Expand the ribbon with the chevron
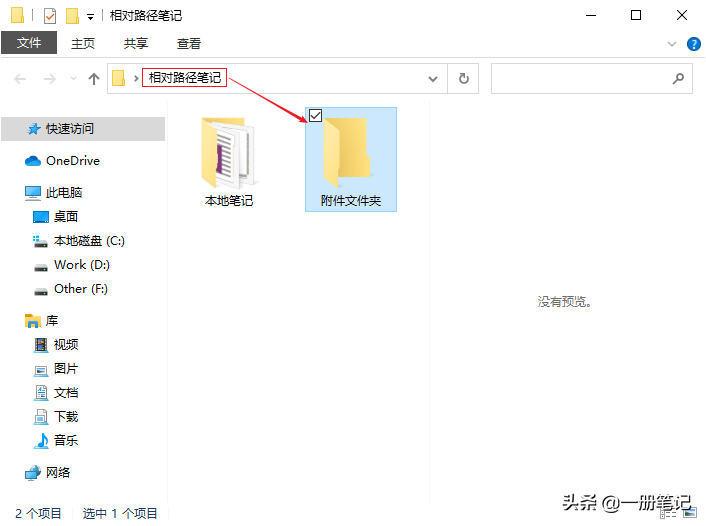Screen dimensions: 706x526 point(671,44)
